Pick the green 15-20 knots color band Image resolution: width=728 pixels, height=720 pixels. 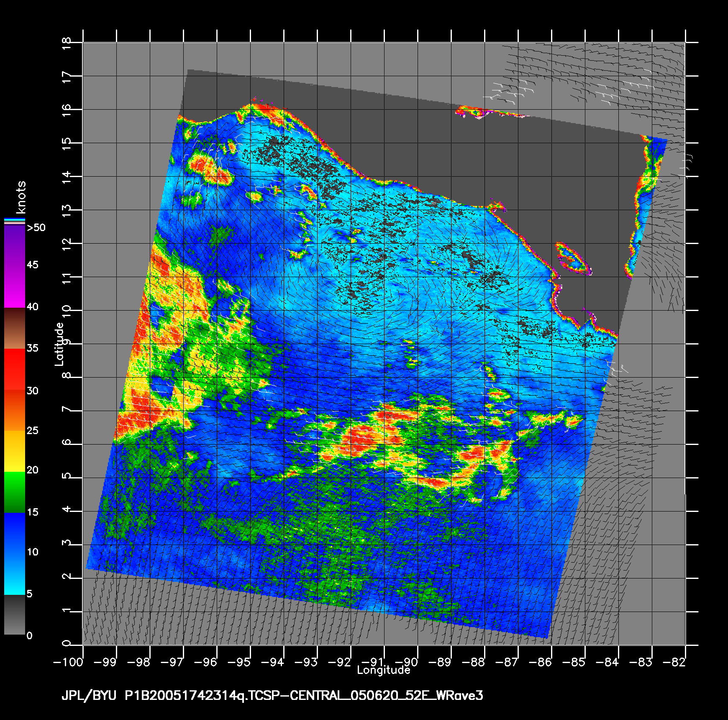[x=15, y=492]
